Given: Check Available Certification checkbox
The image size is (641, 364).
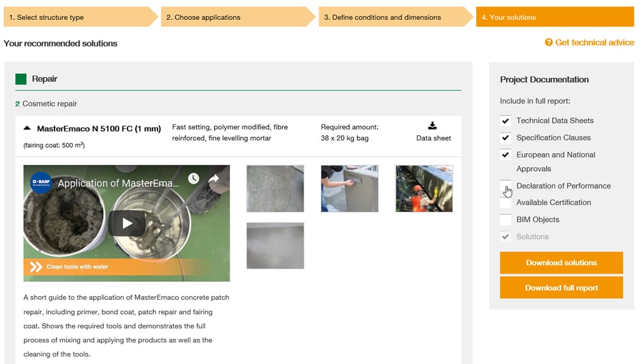Looking at the screenshot, I should [506, 203].
